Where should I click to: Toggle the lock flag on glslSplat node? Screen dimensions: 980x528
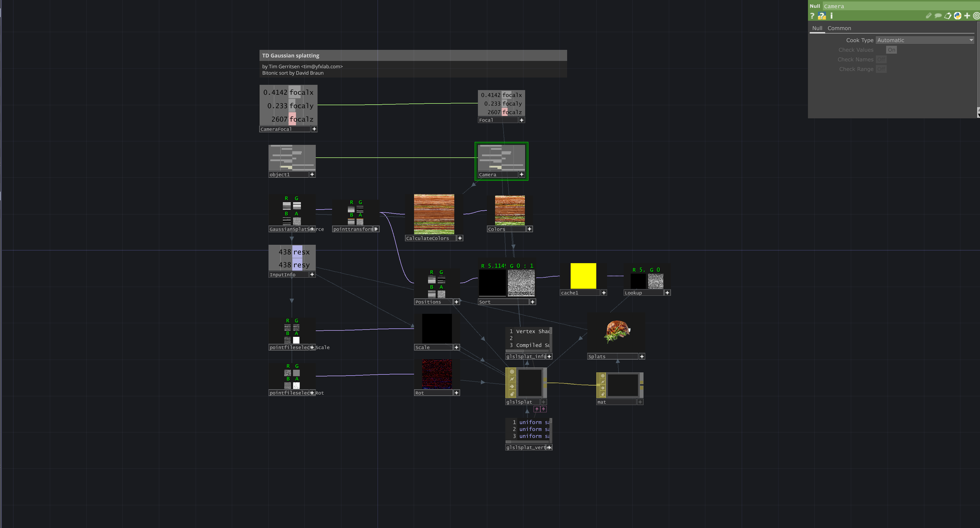[x=512, y=394]
